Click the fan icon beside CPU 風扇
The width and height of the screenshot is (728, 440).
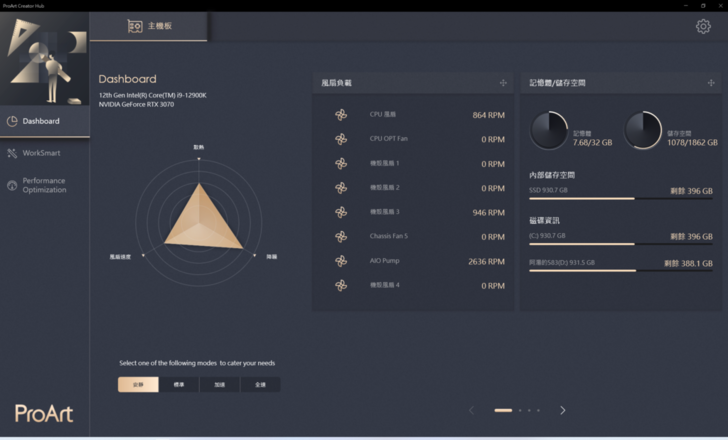[x=341, y=115]
